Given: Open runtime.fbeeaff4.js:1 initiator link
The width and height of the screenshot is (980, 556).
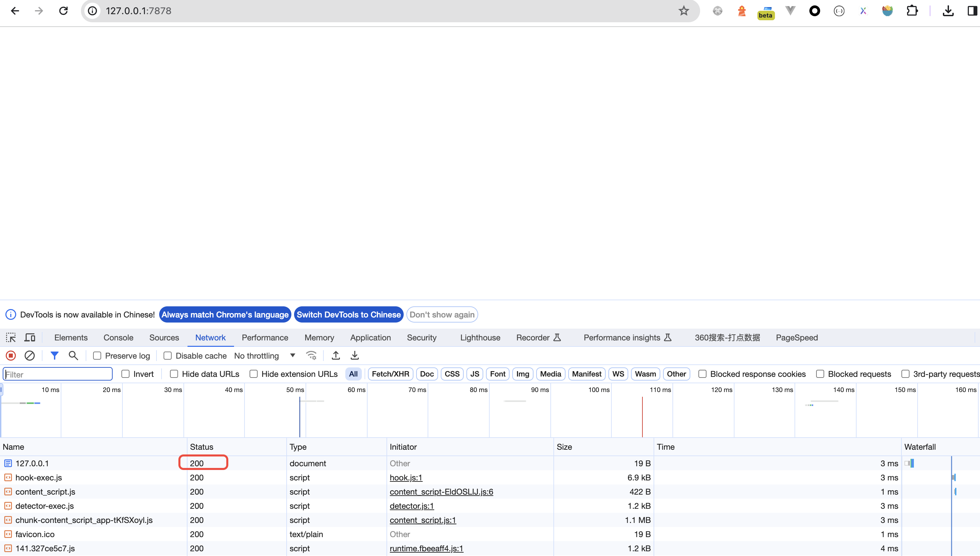Looking at the screenshot, I should tap(426, 549).
